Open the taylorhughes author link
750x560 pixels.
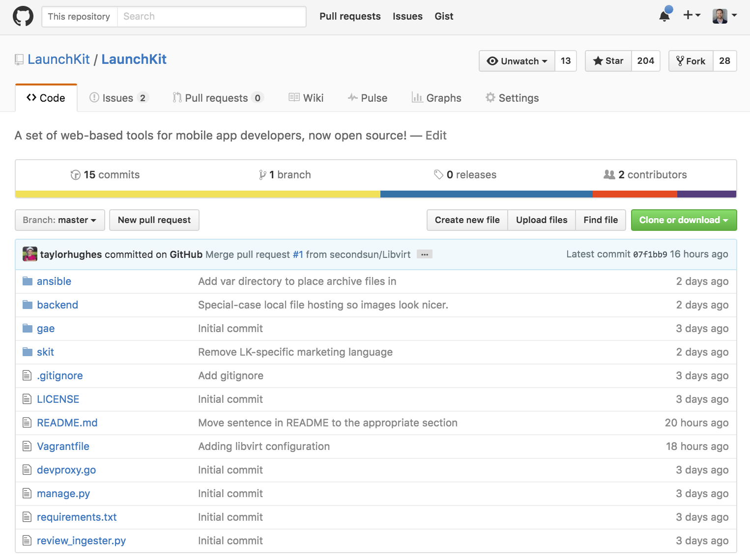pyautogui.click(x=71, y=254)
